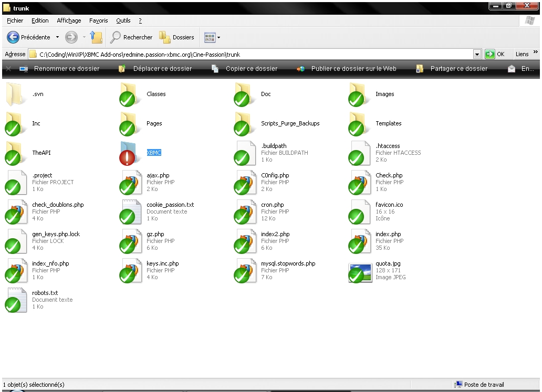The height and width of the screenshot is (392, 542).
Task: Select the cron.php file icon
Action: (x=245, y=211)
